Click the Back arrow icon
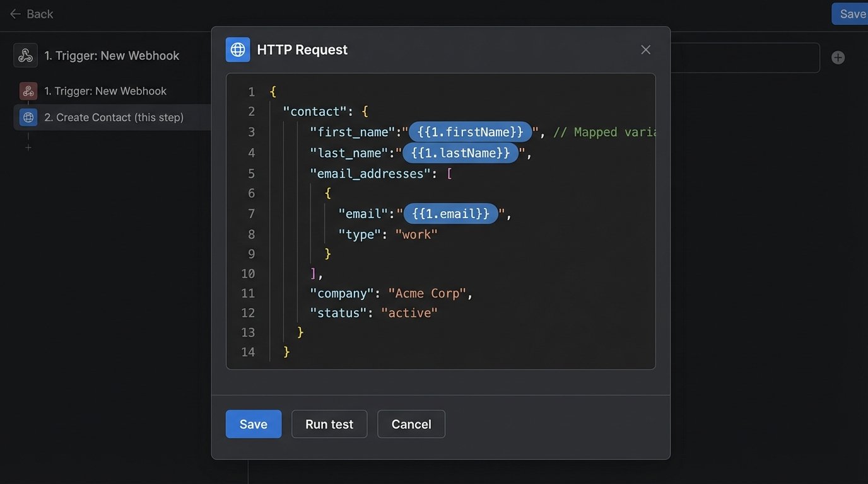Viewport: 868px width, 484px height. [15, 14]
